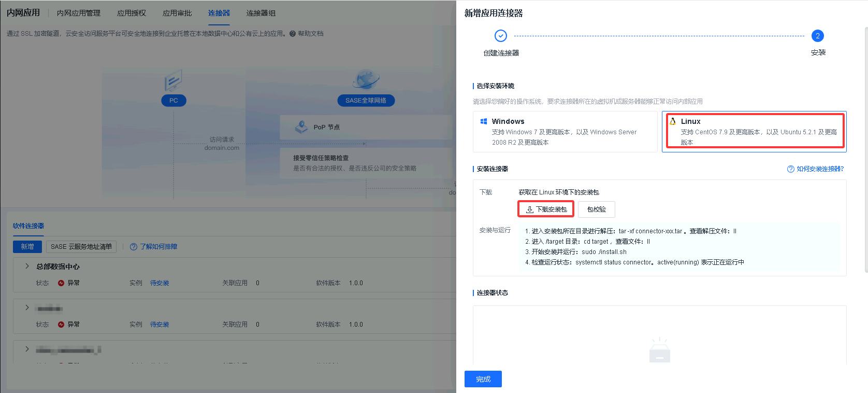
Task: Click the PC computer icon in diagram
Action: (173, 80)
